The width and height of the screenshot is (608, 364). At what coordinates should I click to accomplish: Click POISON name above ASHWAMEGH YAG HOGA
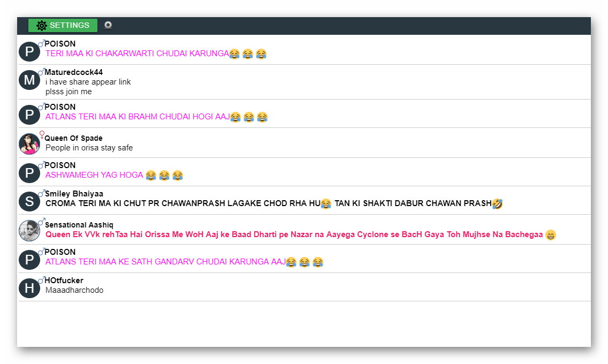(x=60, y=165)
